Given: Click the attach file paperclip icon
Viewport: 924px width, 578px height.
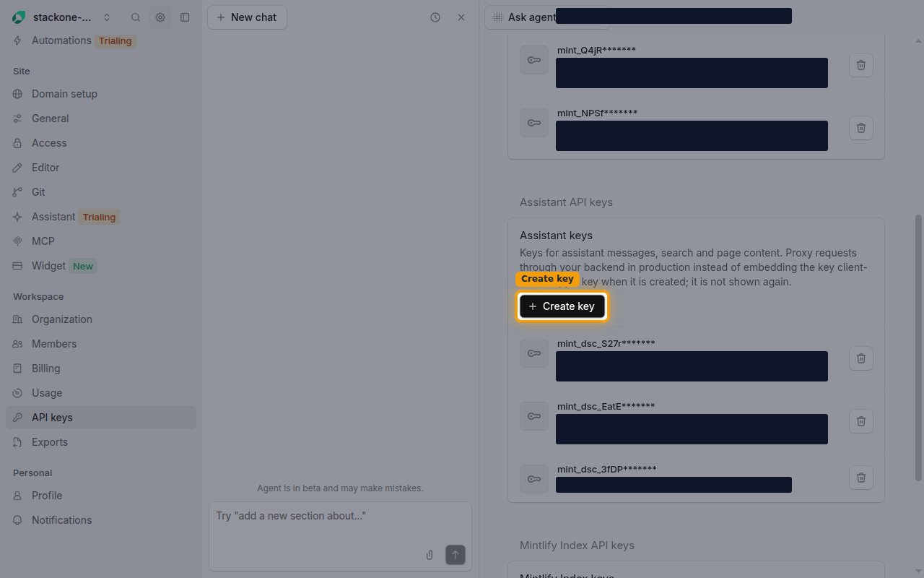Looking at the screenshot, I should (x=430, y=555).
